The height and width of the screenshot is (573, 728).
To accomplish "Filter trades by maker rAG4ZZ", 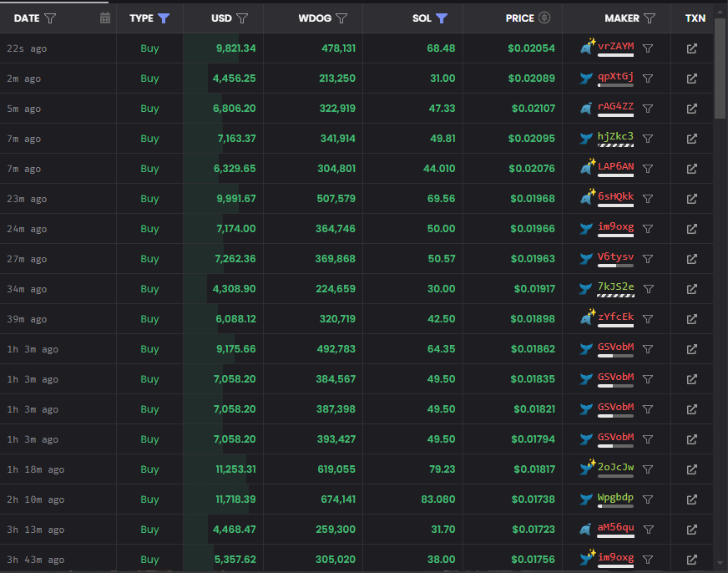I will point(648,109).
